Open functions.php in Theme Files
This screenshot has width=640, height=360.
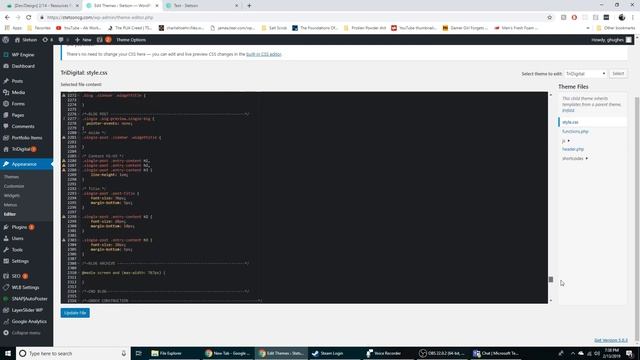tap(575, 131)
